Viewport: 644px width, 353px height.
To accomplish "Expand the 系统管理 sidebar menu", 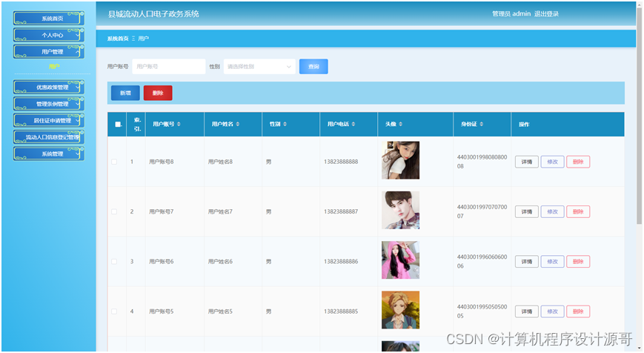I will (x=49, y=154).
